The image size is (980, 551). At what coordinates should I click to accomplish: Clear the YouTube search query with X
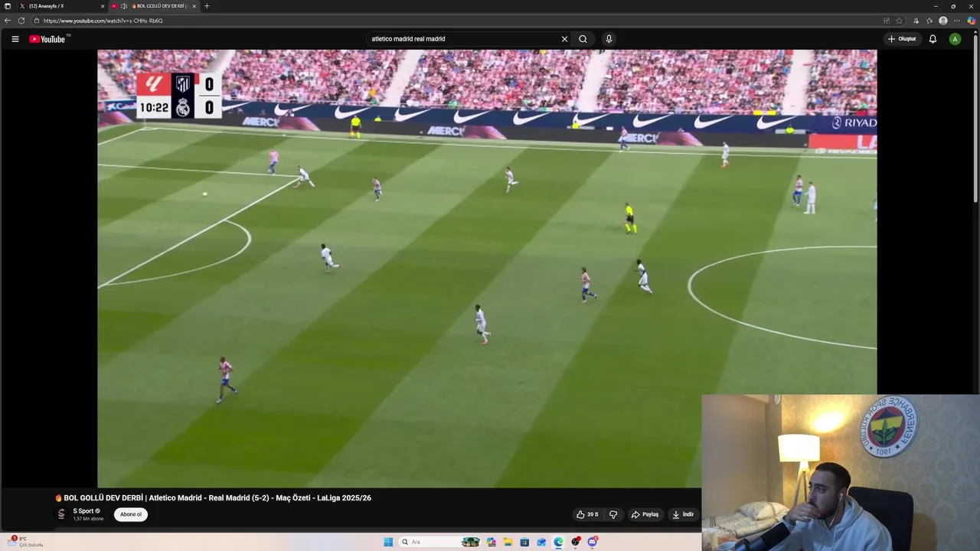564,39
